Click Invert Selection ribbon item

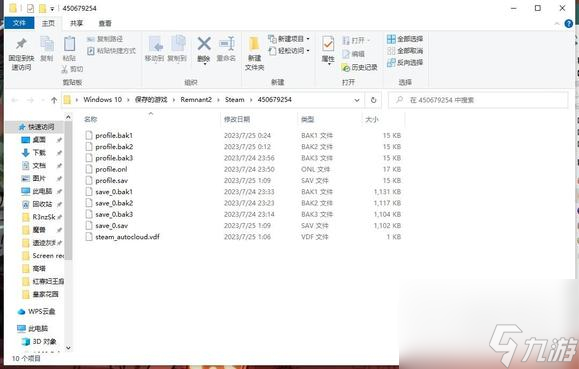405,62
